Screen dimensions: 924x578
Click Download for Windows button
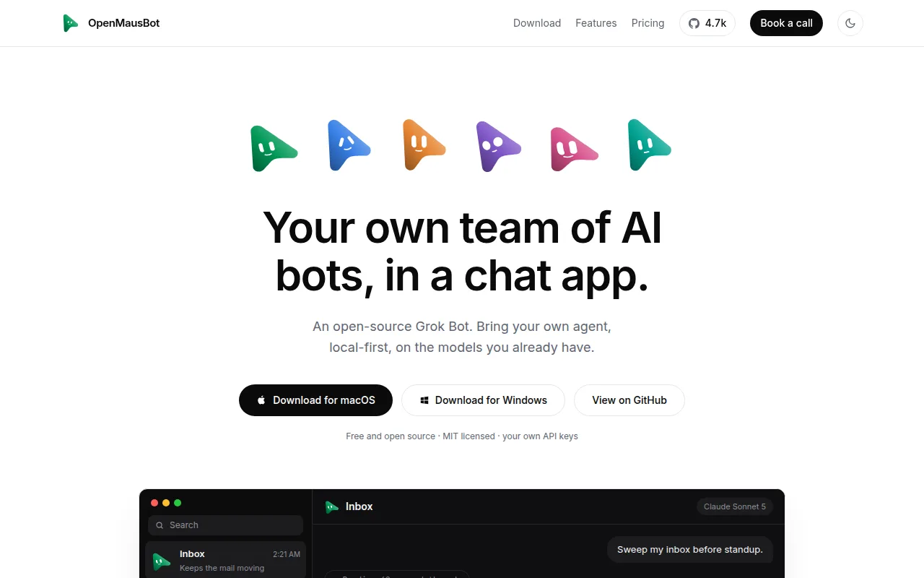(x=483, y=400)
